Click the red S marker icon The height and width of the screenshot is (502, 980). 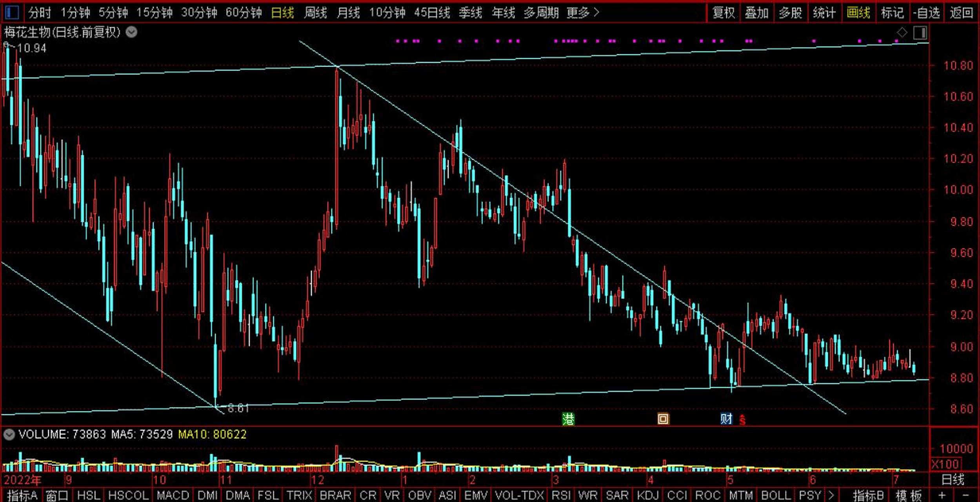tap(742, 420)
